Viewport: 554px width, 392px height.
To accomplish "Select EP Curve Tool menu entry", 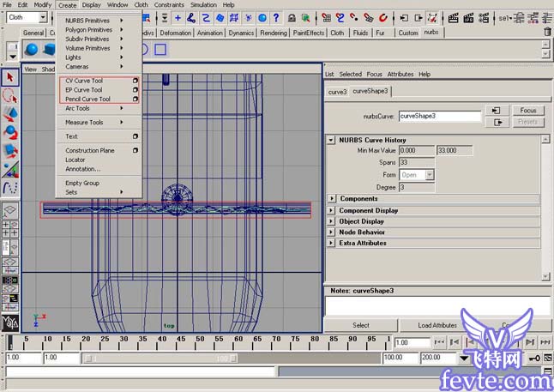I will point(84,90).
